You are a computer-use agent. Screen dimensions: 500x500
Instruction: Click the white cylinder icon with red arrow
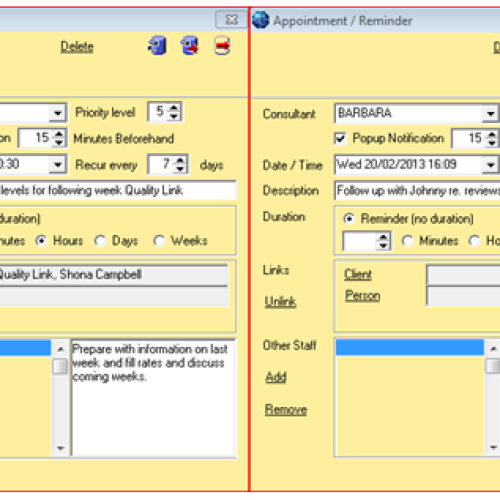pyautogui.click(x=222, y=46)
